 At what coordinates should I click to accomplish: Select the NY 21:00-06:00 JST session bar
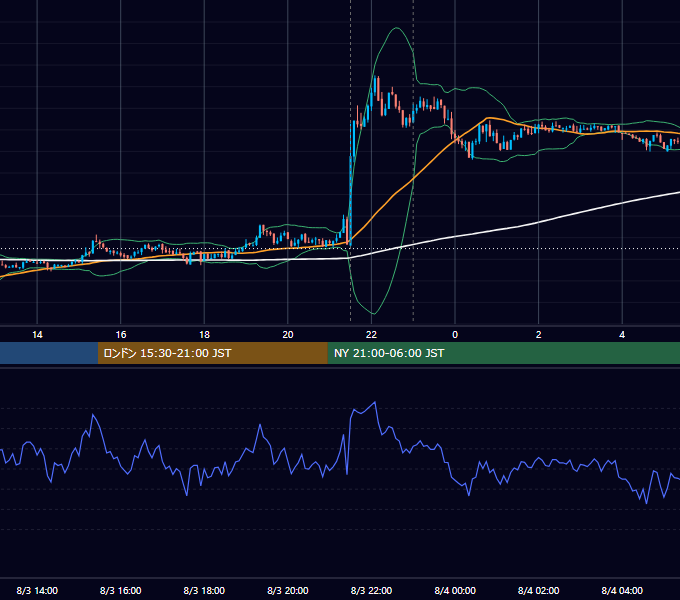[503, 353]
